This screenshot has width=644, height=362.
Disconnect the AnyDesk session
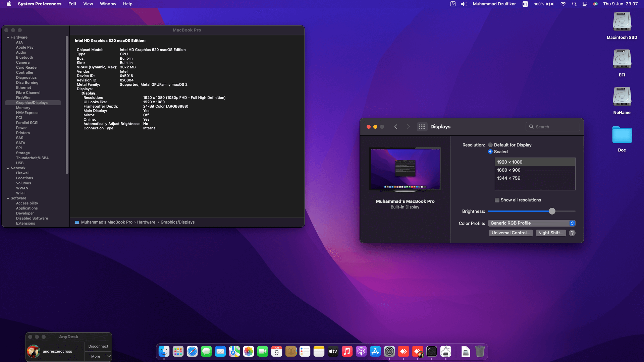click(98, 347)
